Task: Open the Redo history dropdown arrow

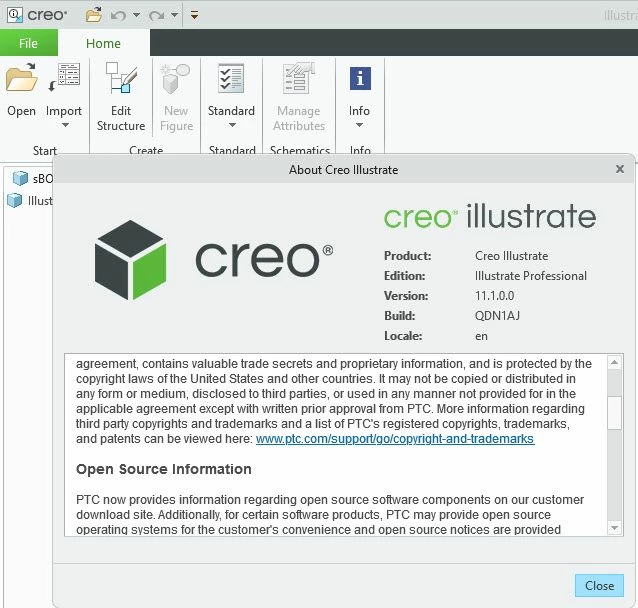Action: (x=175, y=15)
